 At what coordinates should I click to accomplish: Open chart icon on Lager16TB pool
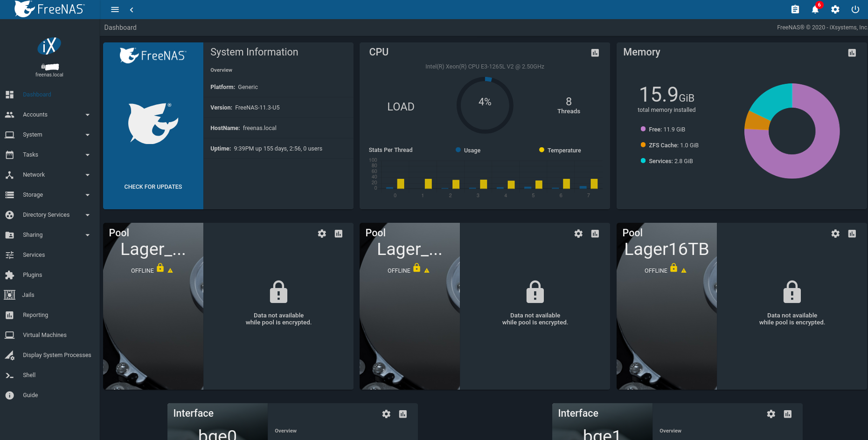852,234
